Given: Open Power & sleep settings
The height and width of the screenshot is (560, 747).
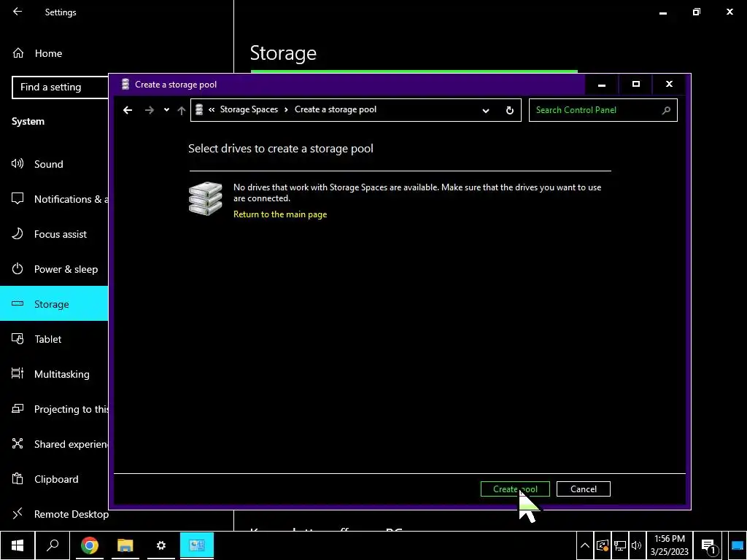Looking at the screenshot, I should click(54, 269).
